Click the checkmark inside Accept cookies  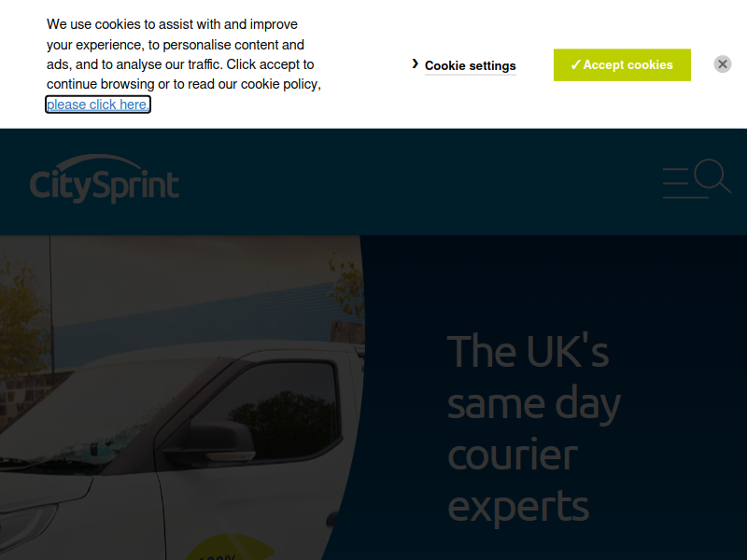click(575, 64)
